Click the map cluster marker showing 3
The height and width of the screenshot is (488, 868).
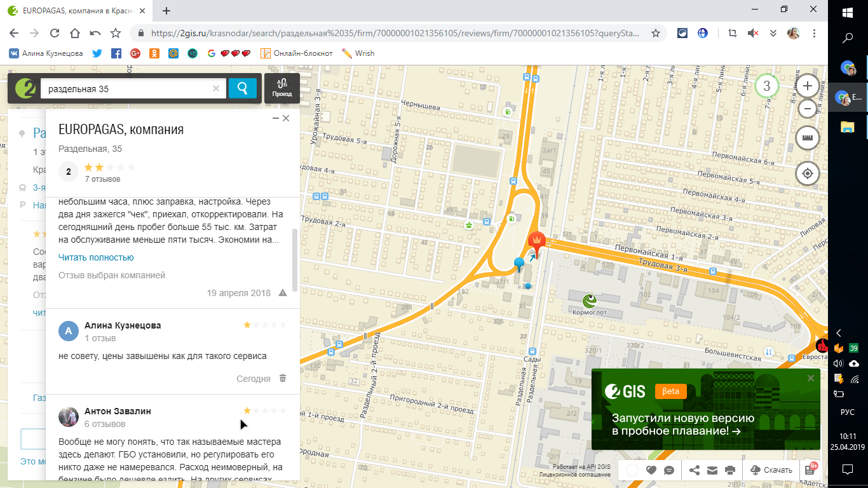click(767, 86)
